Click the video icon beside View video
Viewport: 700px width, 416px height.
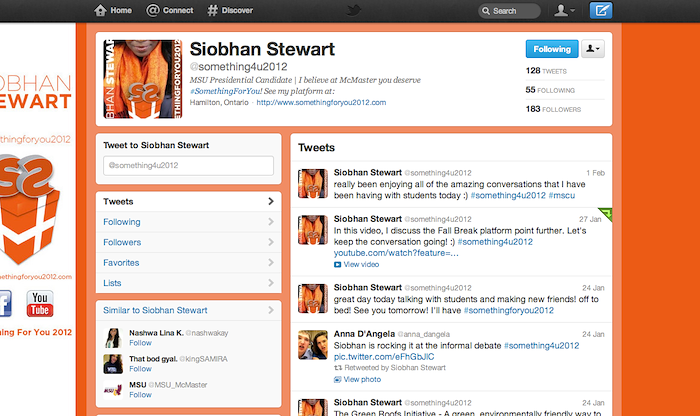[338, 265]
